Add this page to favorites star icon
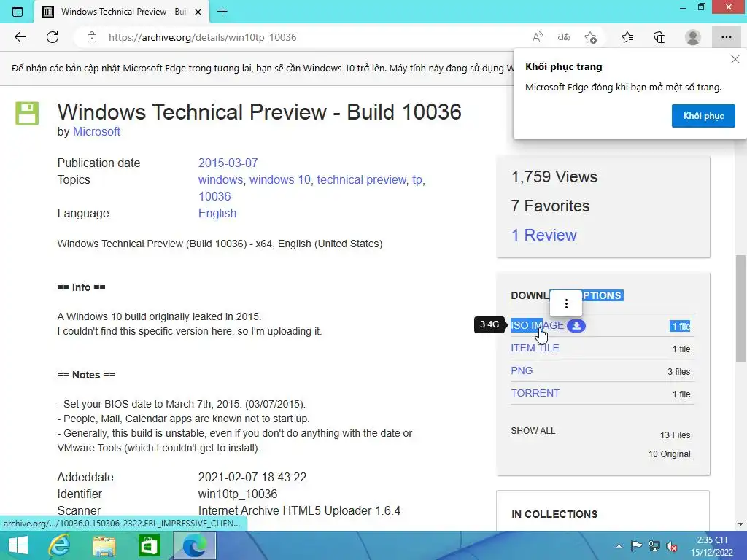Image resolution: width=747 pixels, height=560 pixels. pos(590,37)
